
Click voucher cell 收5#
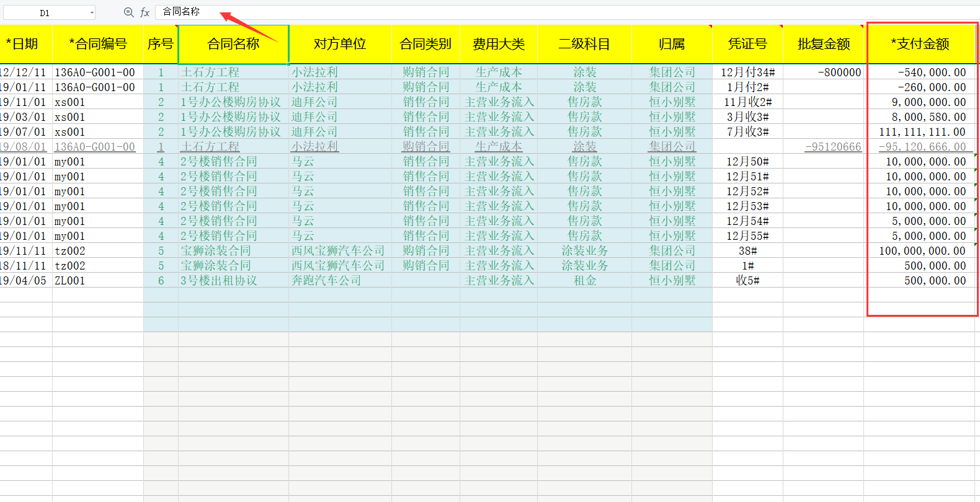(x=747, y=281)
